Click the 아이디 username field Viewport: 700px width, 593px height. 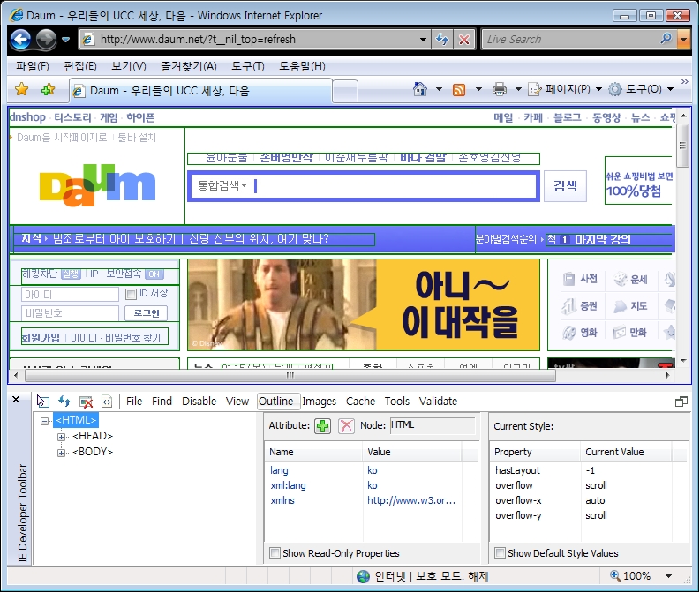70,295
